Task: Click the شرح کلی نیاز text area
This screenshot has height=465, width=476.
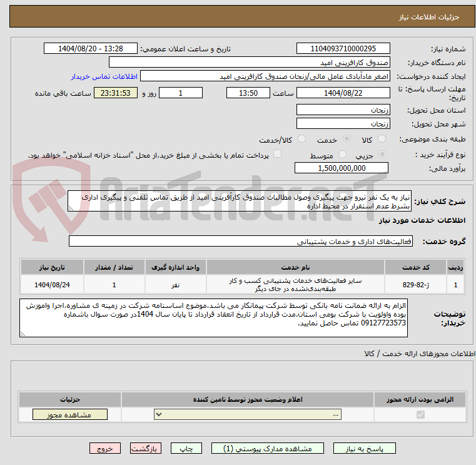Action: tap(240, 201)
